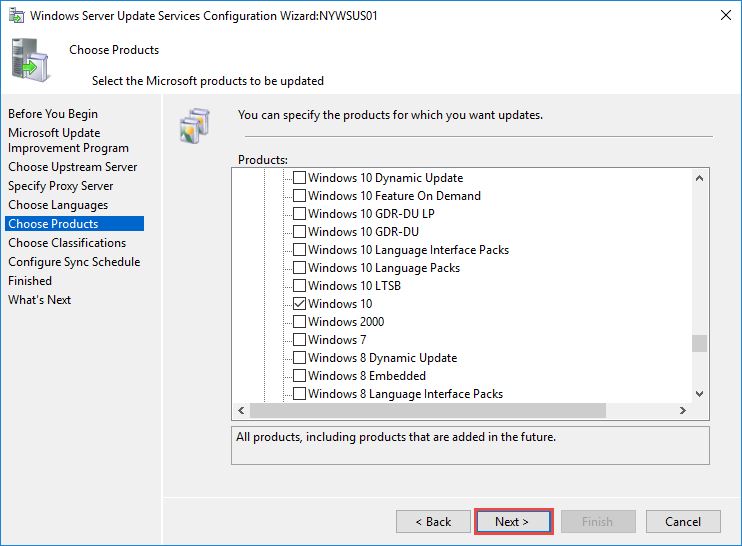Click the products icon near the description text
Screen dimensions: 742x546
194,126
